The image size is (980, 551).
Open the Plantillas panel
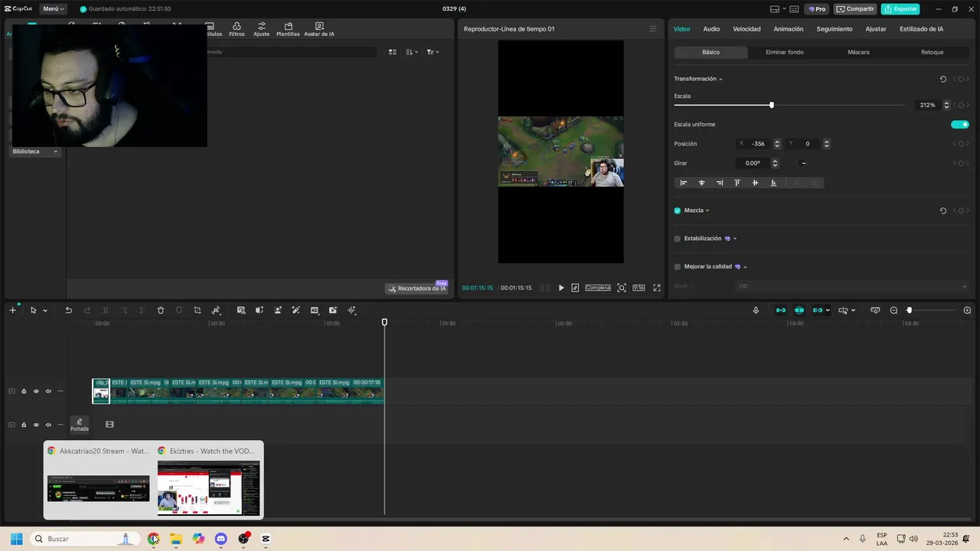[288, 29]
